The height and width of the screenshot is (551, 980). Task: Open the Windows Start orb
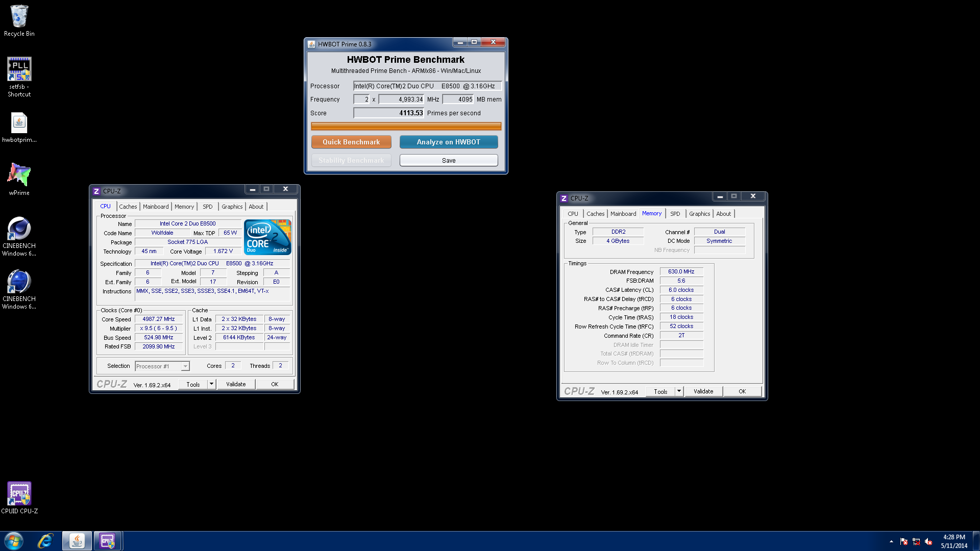[x=14, y=541]
